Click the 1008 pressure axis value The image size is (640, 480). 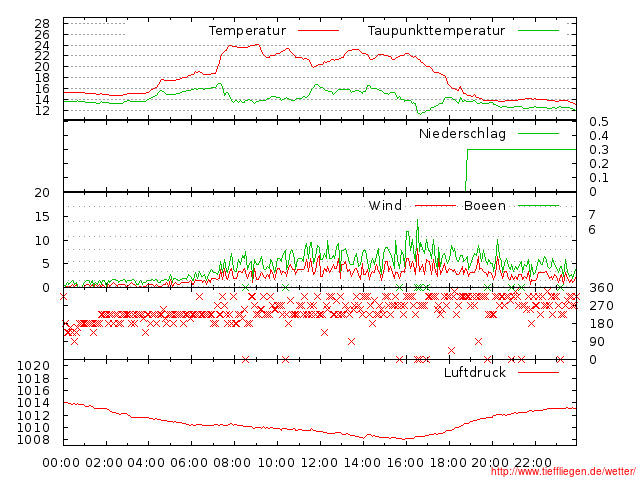(33, 440)
